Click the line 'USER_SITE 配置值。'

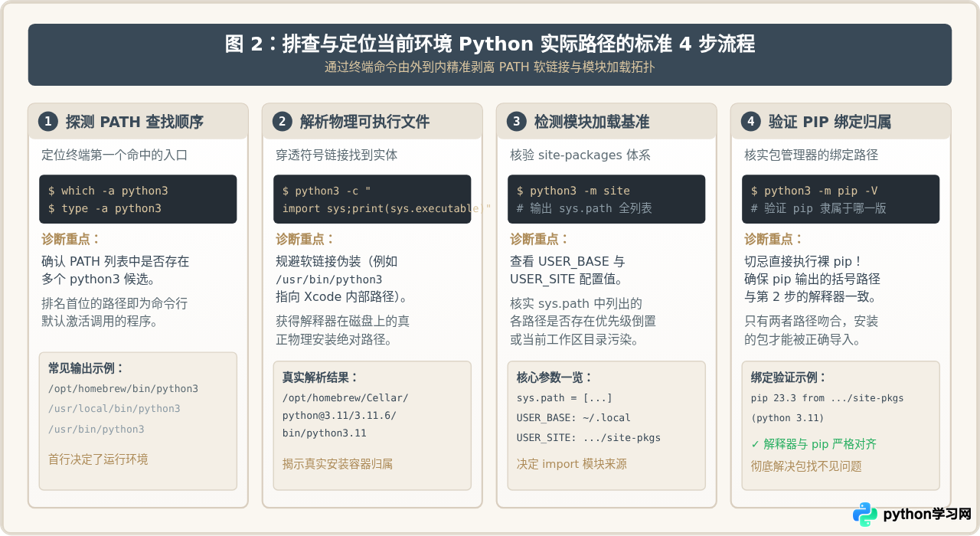pos(567,279)
